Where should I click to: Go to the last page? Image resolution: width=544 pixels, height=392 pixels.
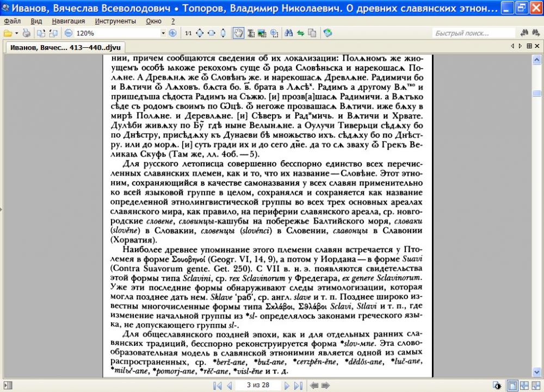[298, 385]
